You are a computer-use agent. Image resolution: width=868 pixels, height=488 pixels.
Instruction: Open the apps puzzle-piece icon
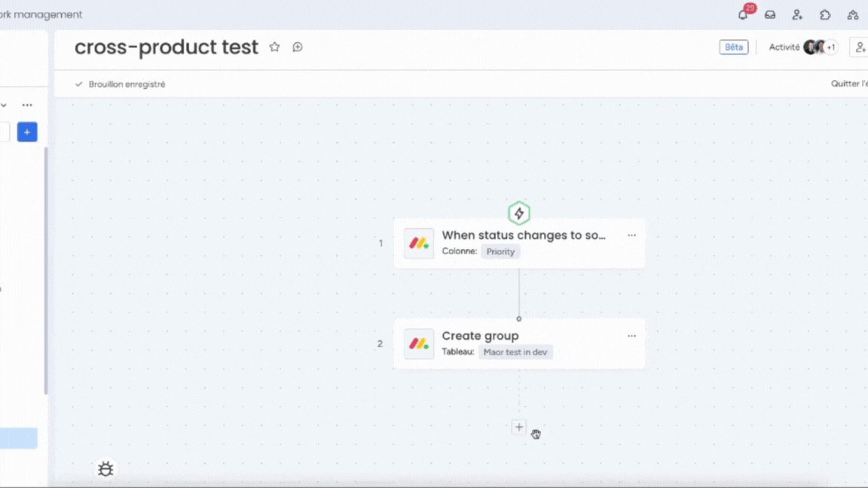(825, 15)
